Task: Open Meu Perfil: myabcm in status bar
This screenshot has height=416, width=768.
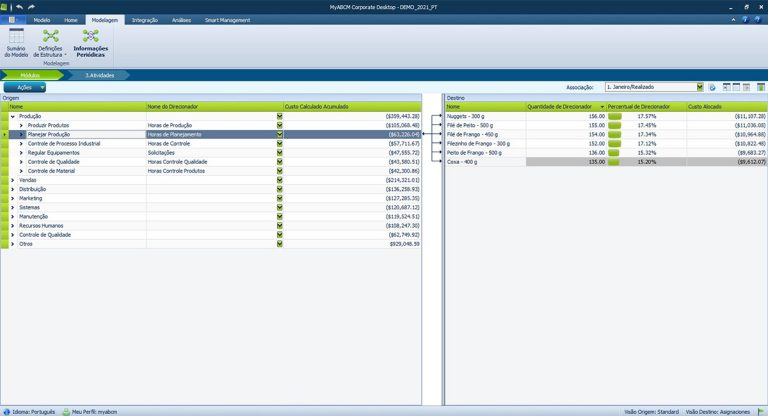Action: coord(64,411)
